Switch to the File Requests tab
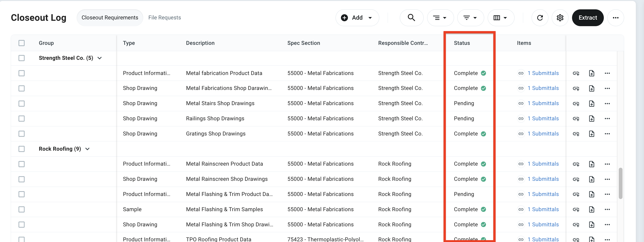Screen dimensions: 644x242 (165, 18)
